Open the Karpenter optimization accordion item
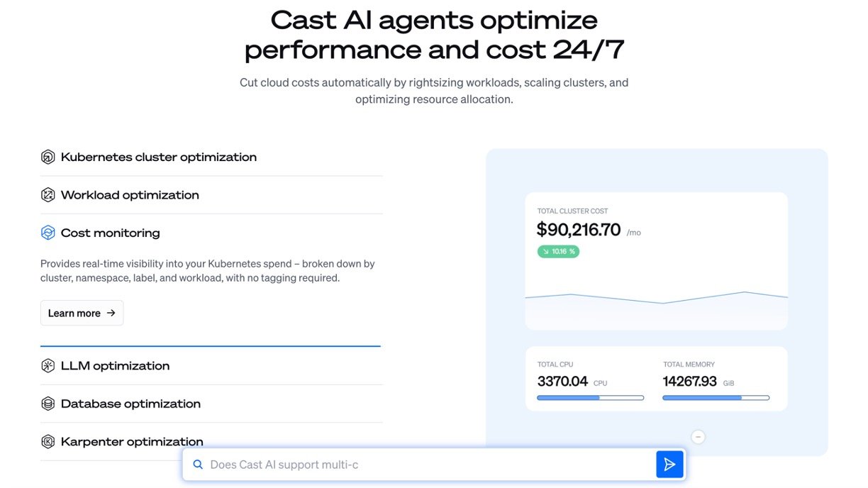The height and width of the screenshot is (488, 868). [132, 442]
